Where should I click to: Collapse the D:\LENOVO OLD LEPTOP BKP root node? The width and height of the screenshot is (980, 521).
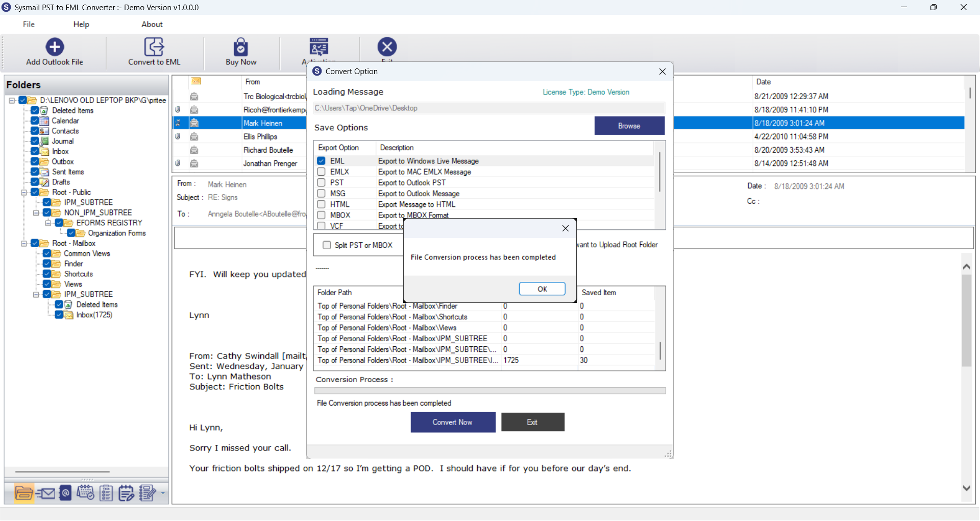click(x=11, y=101)
